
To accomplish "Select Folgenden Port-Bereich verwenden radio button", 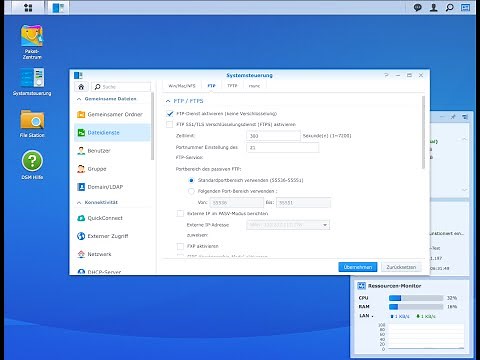I will point(191,191).
